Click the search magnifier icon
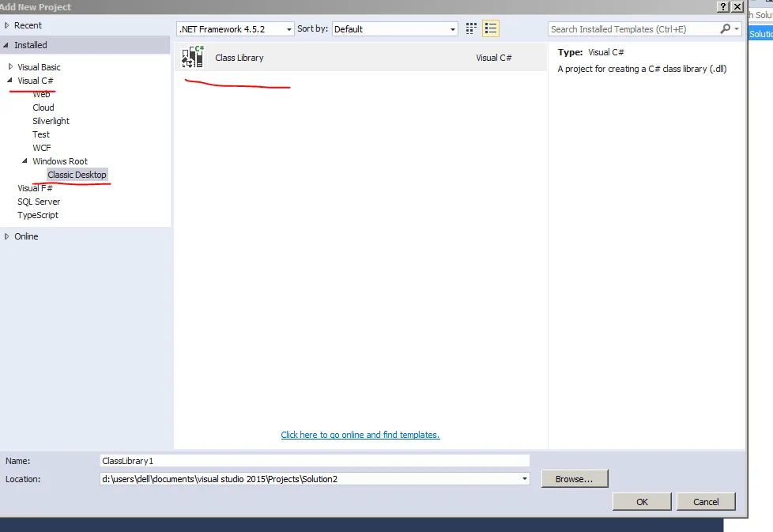Screen dimensions: 773x532 [725, 29]
